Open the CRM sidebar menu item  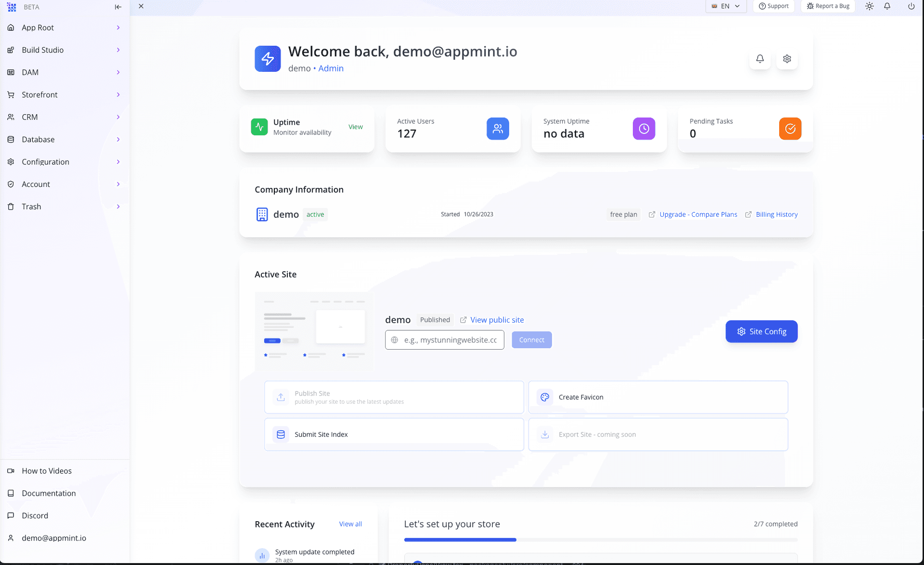click(30, 117)
